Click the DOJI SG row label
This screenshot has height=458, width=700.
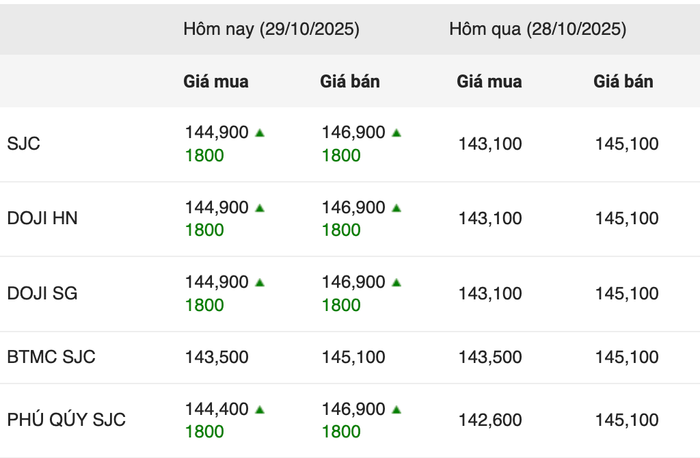(x=42, y=294)
